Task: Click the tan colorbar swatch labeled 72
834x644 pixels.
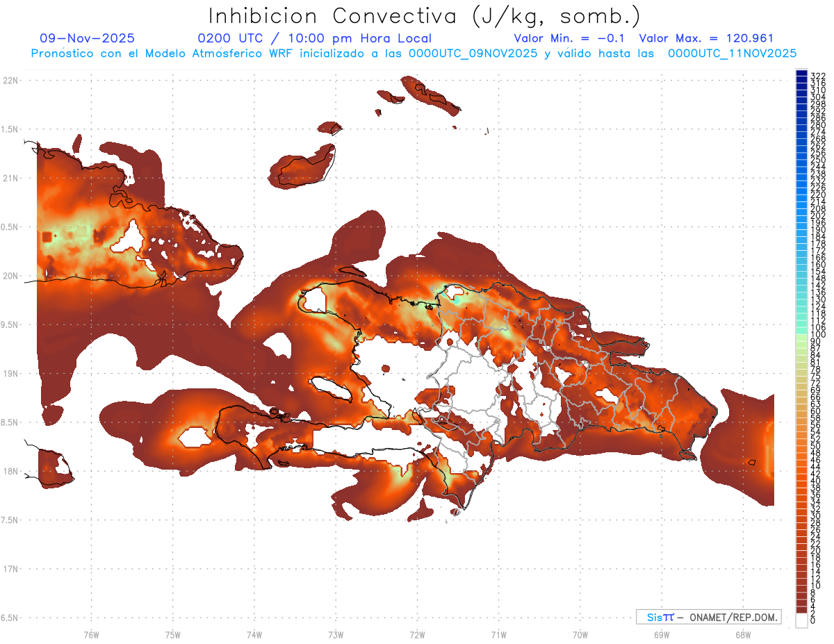Action: (x=801, y=380)
